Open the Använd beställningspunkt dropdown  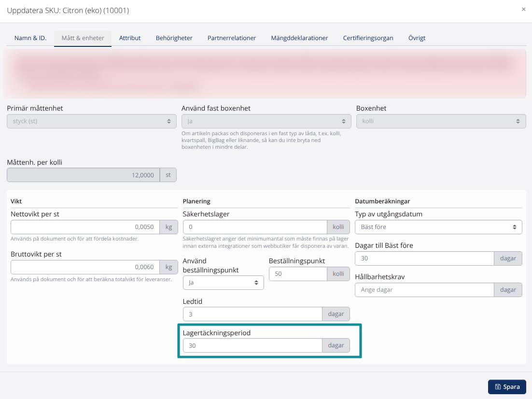(223, 283)
